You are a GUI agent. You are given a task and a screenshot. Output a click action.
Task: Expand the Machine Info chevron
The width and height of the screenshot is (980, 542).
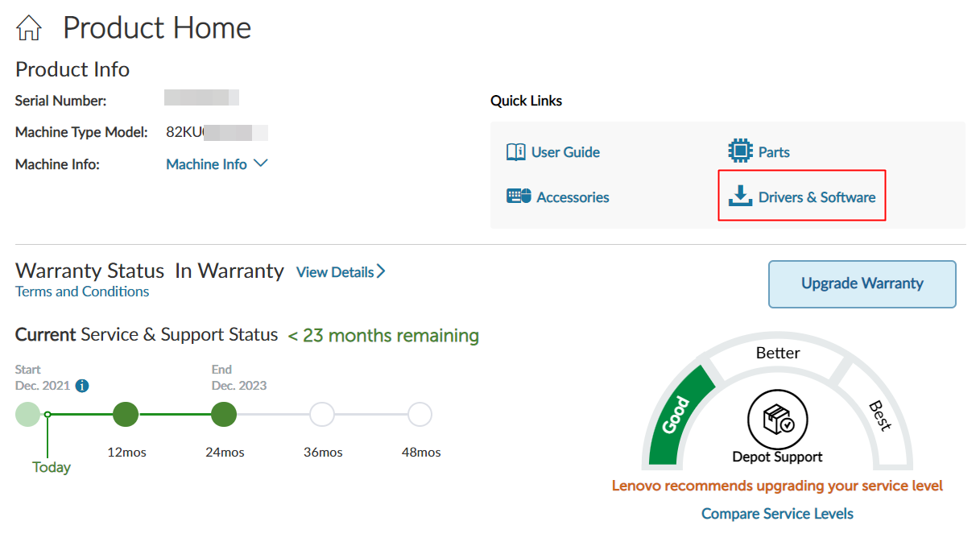coord(260,163)
